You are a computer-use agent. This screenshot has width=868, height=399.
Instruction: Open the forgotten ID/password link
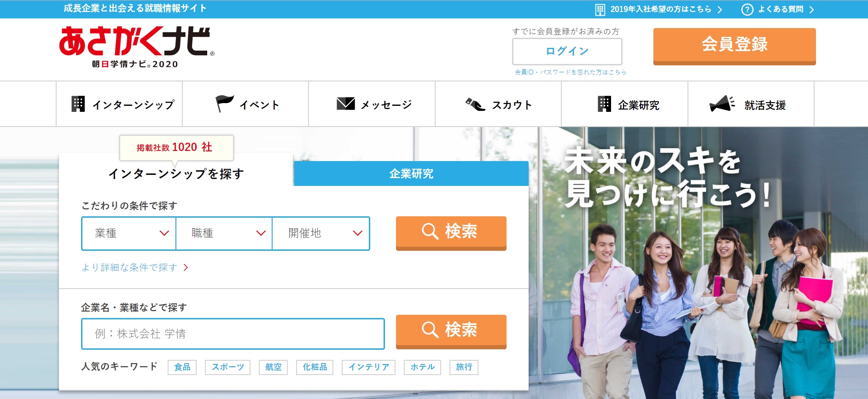click(570, 72)
